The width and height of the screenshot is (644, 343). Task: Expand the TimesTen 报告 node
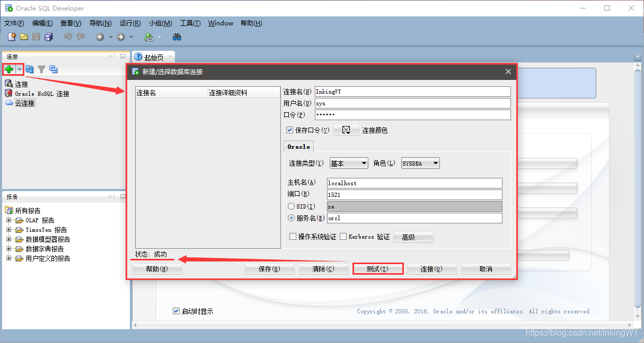tap(8, 230)
